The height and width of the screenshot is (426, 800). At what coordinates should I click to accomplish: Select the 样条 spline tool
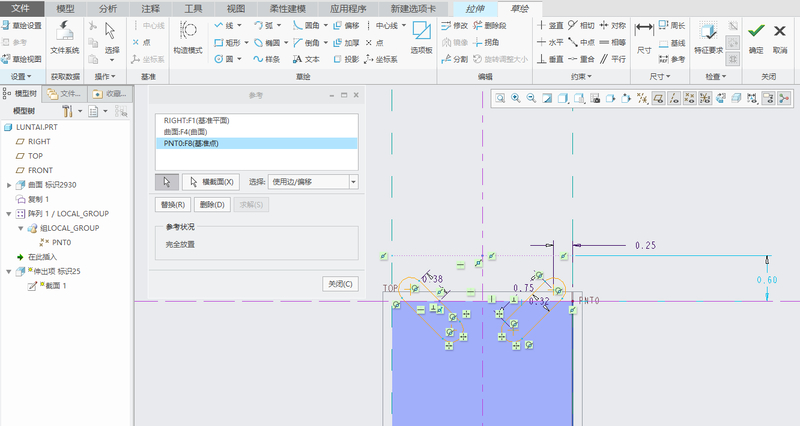point(267,59)
